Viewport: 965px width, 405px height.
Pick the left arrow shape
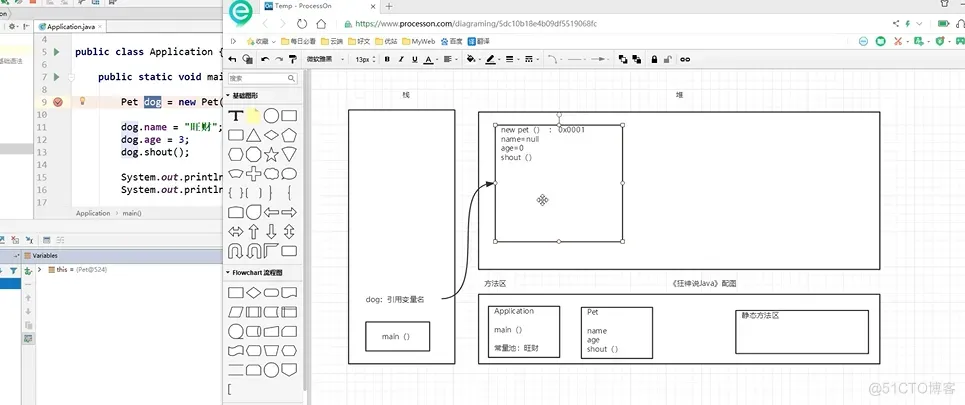pyautogui.click(x=271, y=212)
